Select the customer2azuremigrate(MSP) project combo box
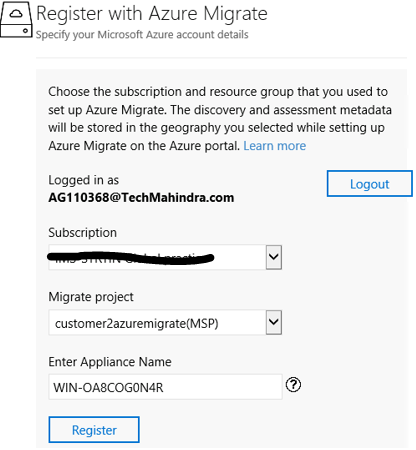Viewport: 416px width, 450px height. point(165,322)
